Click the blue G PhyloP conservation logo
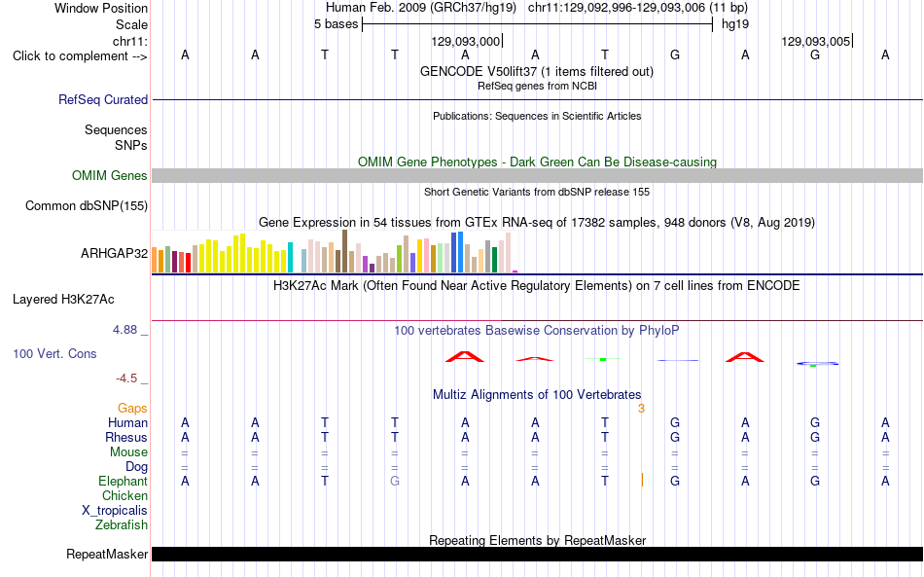The height and width of the screenshot is (577, 924). 817,364
